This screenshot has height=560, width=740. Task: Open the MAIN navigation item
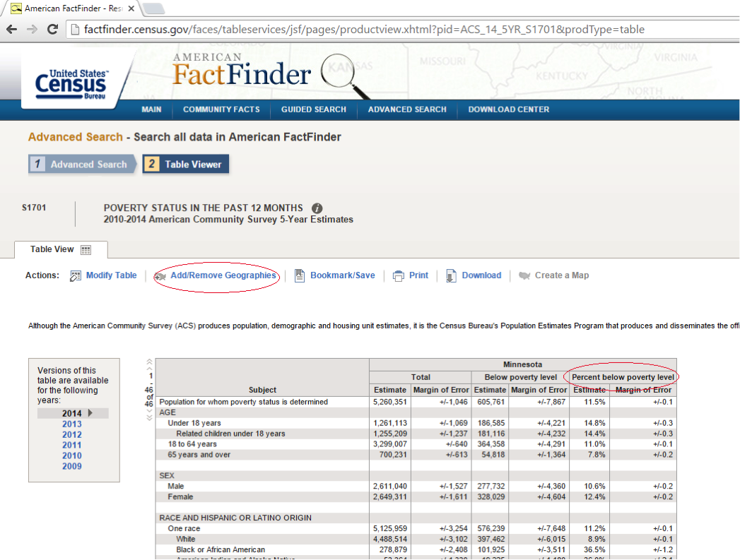(151, 109)
